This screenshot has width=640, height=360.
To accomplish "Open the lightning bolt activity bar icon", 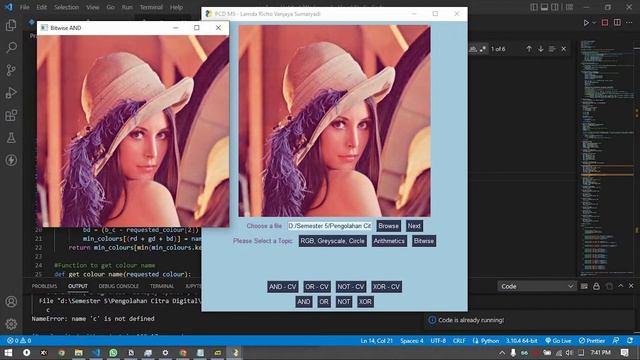I will [x=11, y=160].
